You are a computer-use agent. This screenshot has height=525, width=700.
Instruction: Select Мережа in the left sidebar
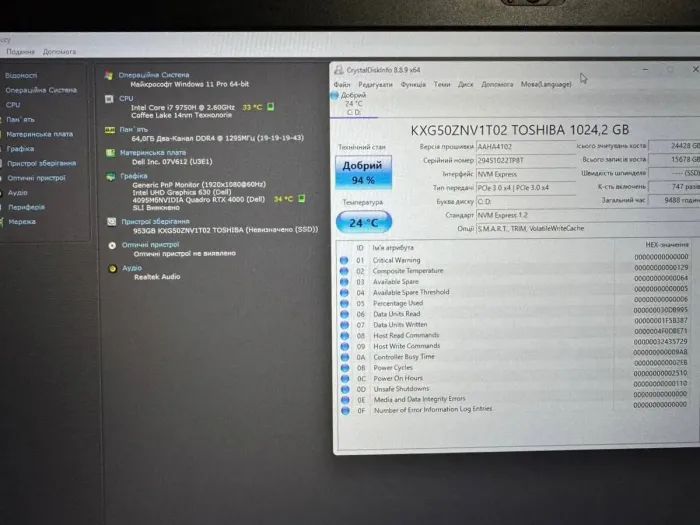pos(22,221)
